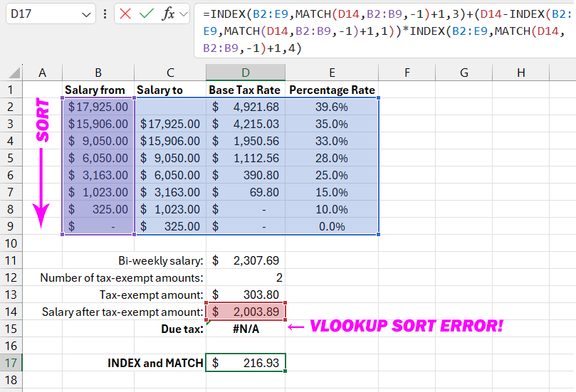Select row 10 header

point(11,243)
